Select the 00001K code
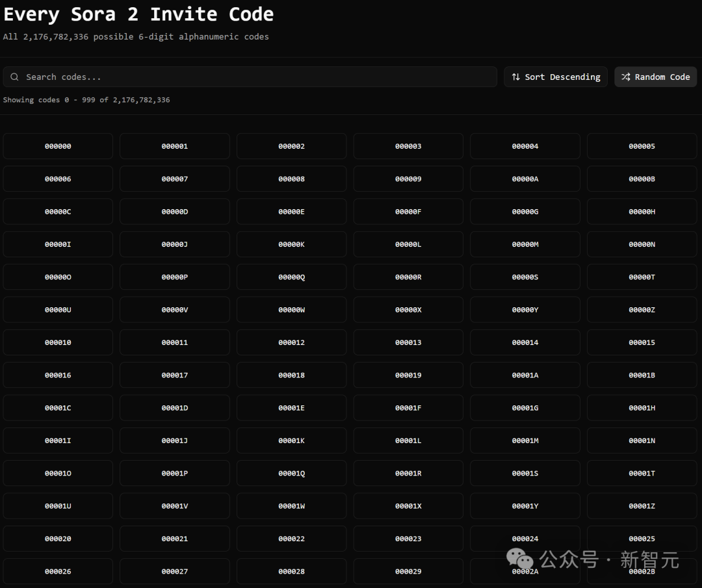702x588 pixels. 291,441
